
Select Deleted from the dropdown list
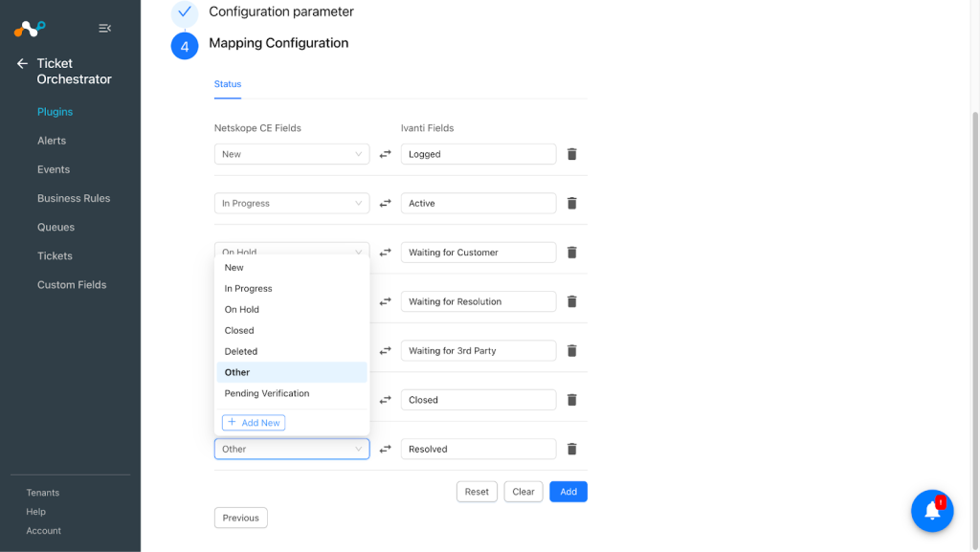click(292, 351)
